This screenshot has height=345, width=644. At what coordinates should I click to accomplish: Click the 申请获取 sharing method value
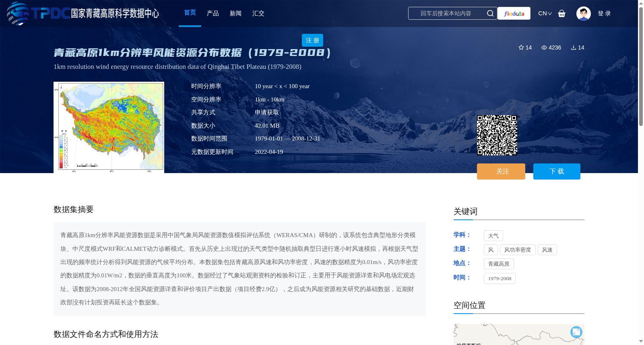click(x=267, y=112)
